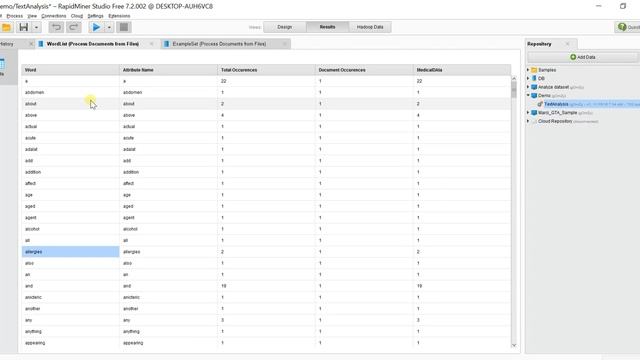Save the process with the floppy disk icon
Screen dimensions: 640x360
(24, 27)
